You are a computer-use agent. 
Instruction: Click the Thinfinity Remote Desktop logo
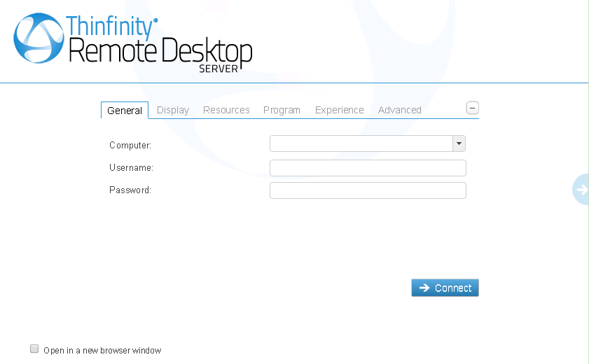pos(132,43)
